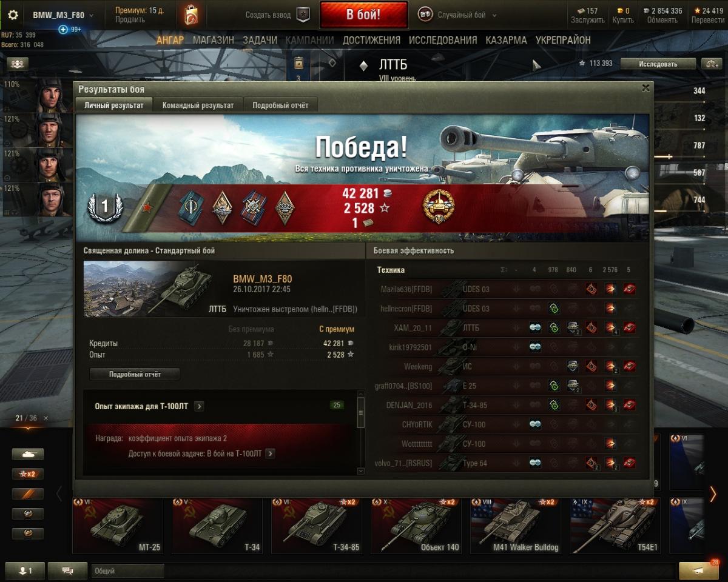This screenshot has width=728, height=582.
Task: Toggle the tank type carousel filter
Action: pyautogui.click(x=28, y=453)
